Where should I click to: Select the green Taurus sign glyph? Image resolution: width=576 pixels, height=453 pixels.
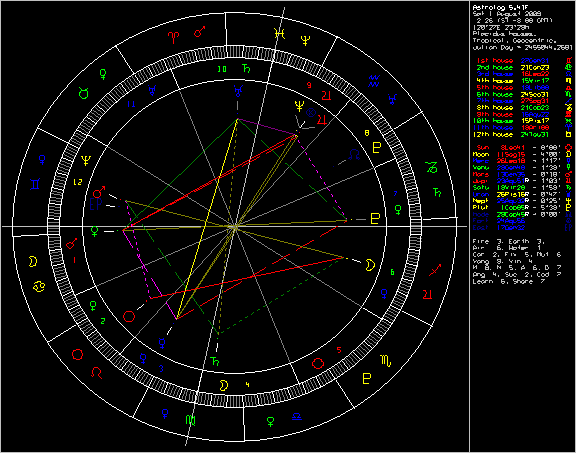pos(84,93)
